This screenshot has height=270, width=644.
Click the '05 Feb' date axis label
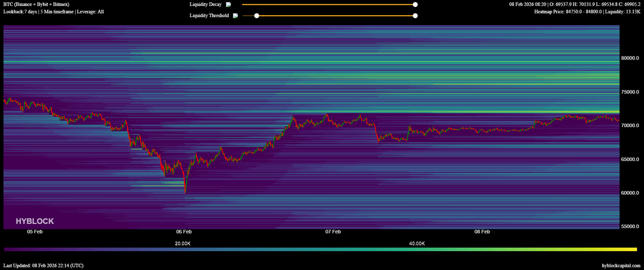[34, 232]
